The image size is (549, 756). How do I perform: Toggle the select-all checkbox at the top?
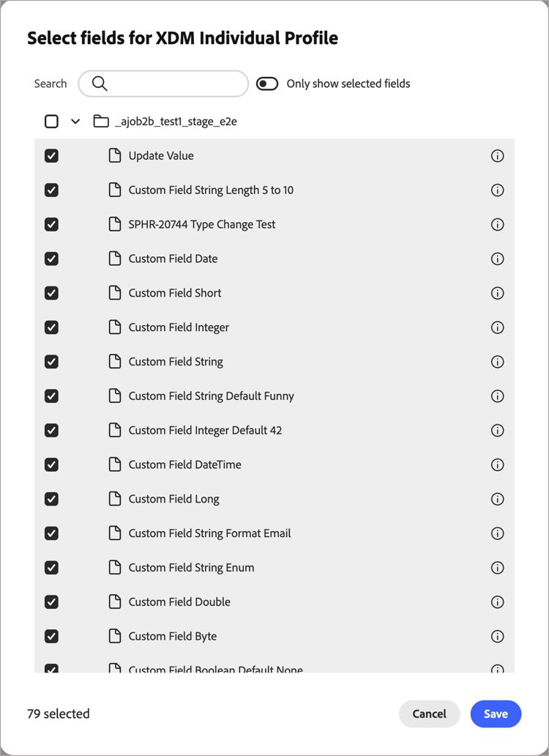tap(51, 121)
